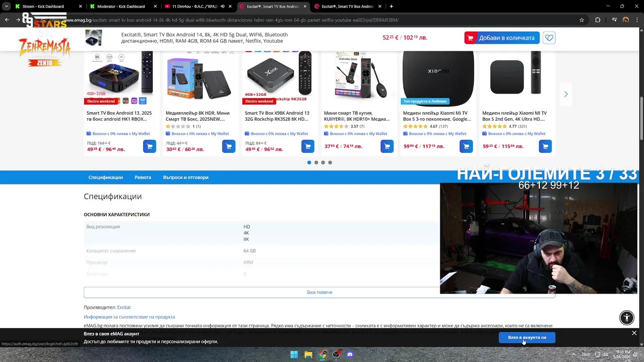This screenshot has height=362, width=644.
Task: Open the Спецификации tab
Action: (106, 177)
